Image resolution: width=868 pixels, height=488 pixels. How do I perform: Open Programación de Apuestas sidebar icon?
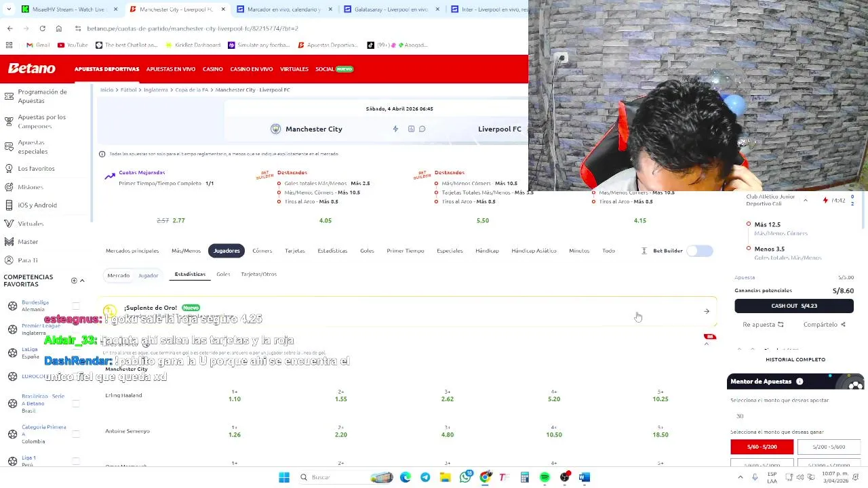click(9, 96)
